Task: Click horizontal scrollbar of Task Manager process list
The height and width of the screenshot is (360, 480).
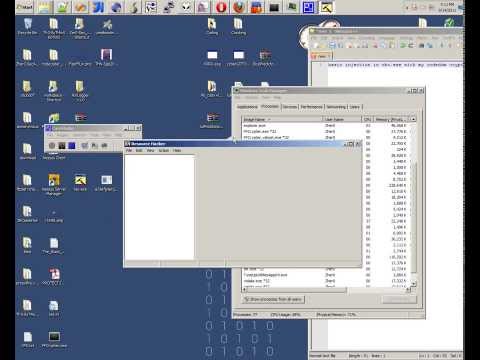Action: pyautogui.click(x=325, y=290)
